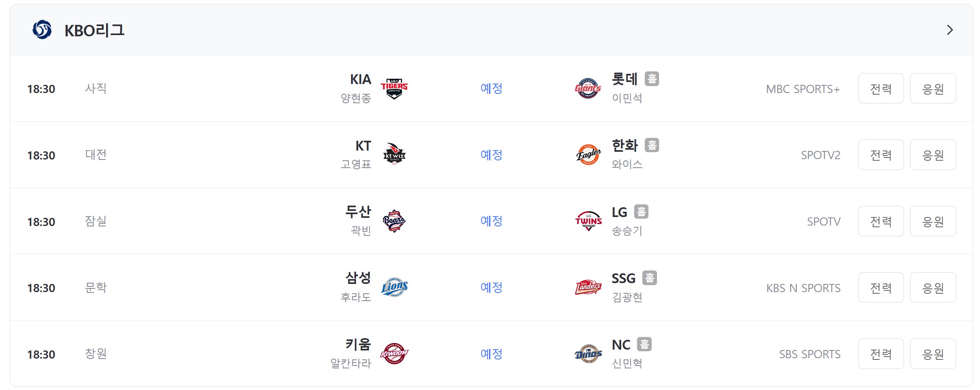Open the KBO리그 header title
Screen dimensions: 980x390
[x=94, y=30]
